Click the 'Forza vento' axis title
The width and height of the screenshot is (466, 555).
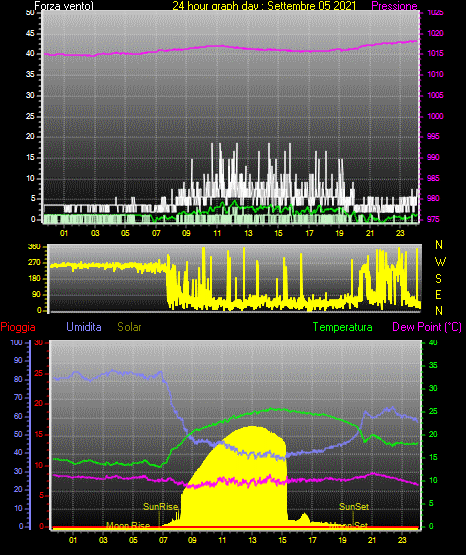point(64,6)
